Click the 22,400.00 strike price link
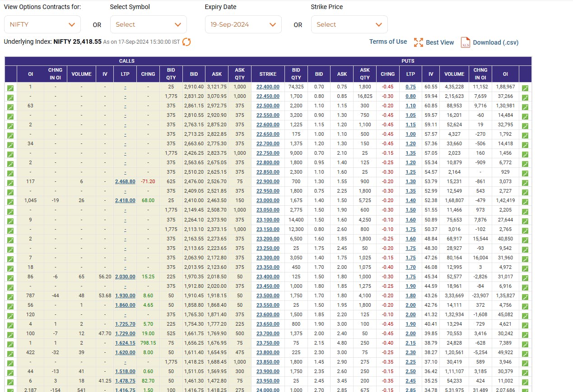The image size is (573, 392). point(268,87)
